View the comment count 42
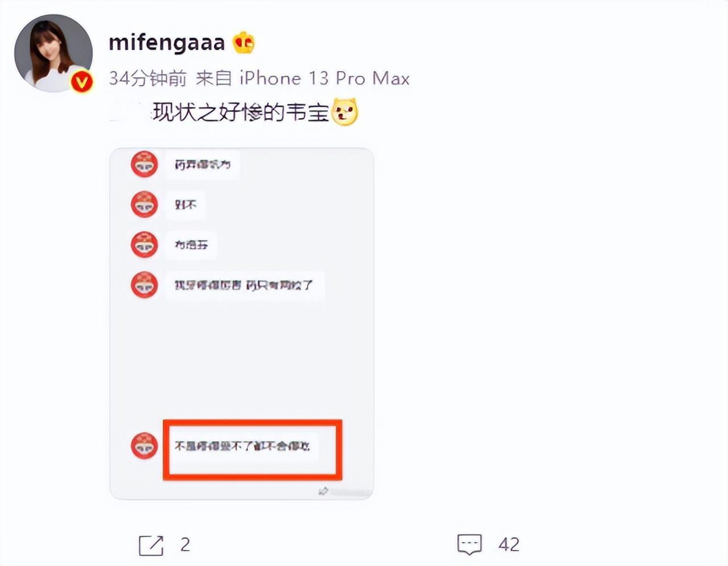Viewport: 728px width, 566px height. coord(509,544)
